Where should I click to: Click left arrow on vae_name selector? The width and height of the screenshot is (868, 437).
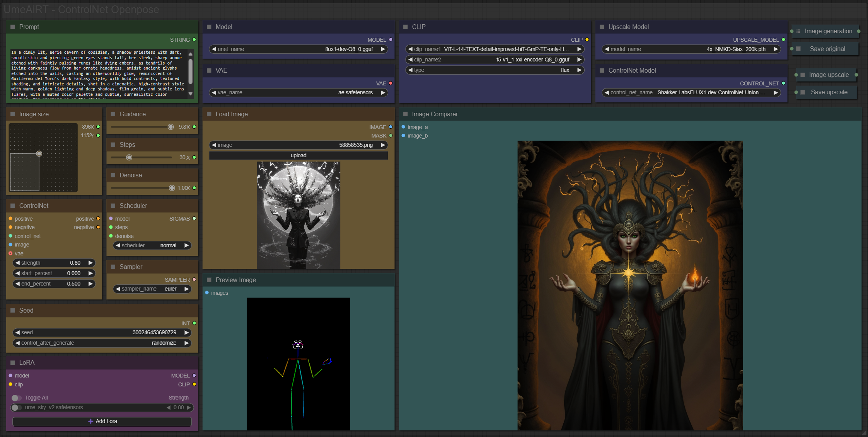coord(214,93)
